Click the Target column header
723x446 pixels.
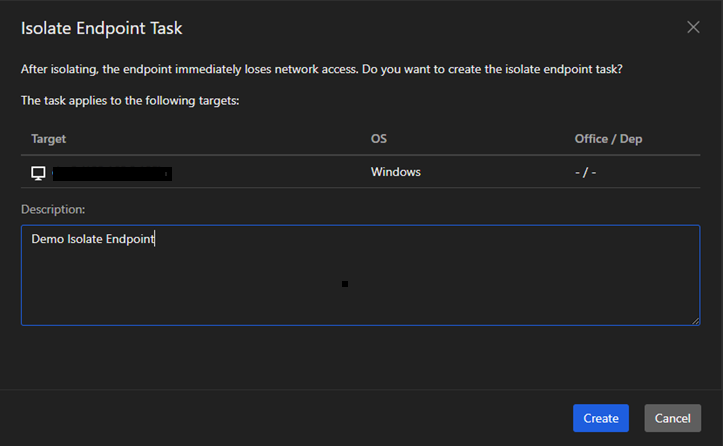click(48, 138)
